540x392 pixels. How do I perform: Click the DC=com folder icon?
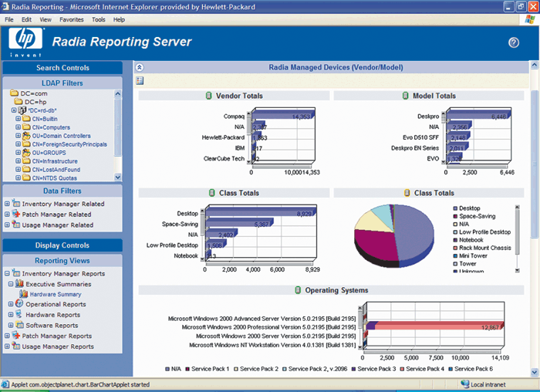(x=14, y=93)
